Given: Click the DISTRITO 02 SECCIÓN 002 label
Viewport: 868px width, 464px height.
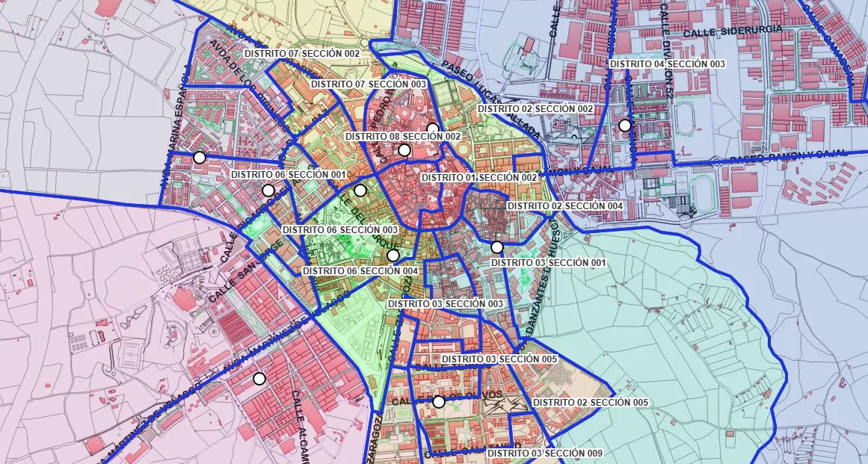Looking at the screenshot, I should (535, 108).
